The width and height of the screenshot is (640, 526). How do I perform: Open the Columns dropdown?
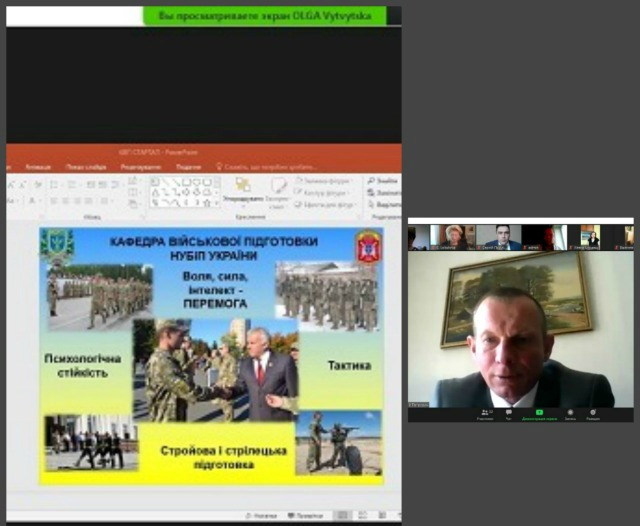pyautogui.click(x=105, y=201)
